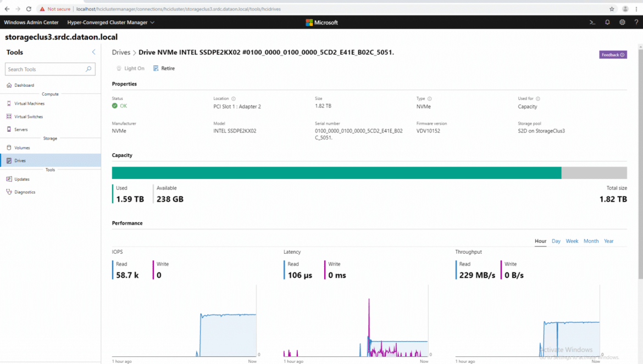The width and height of the screenshot is (643, 364).
Task: Go back to Drives via breadcrumb
Action: pos(121,52)
